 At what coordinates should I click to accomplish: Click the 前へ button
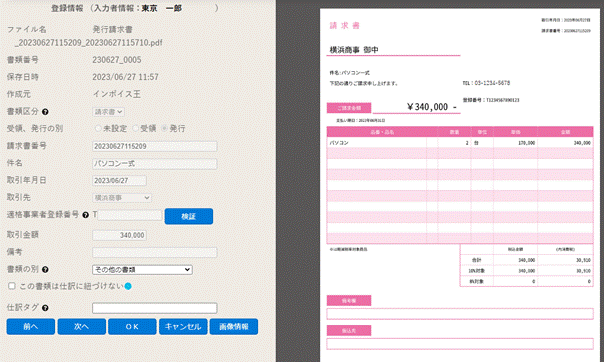coord(30,327)
